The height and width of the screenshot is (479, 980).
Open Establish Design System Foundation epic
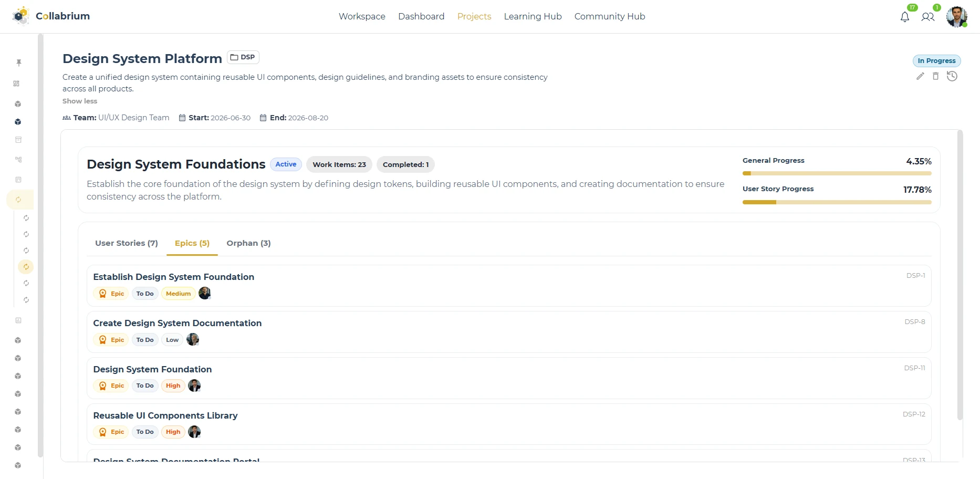[x=509, y=286]
